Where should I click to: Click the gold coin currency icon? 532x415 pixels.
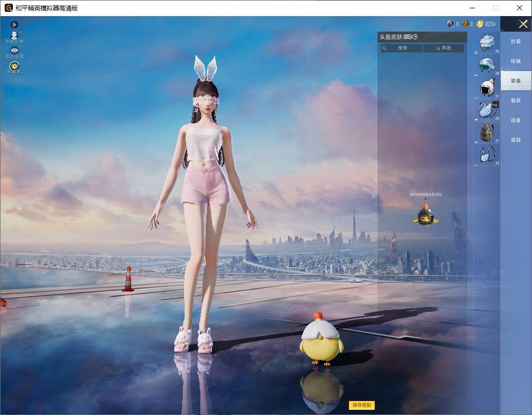pyautogui.click(x=480, y=24)
